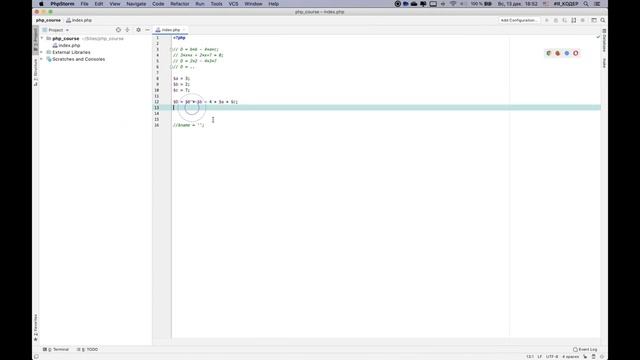Click the php_course breadcrumb

pyautogui.click(x=48, y=20)
